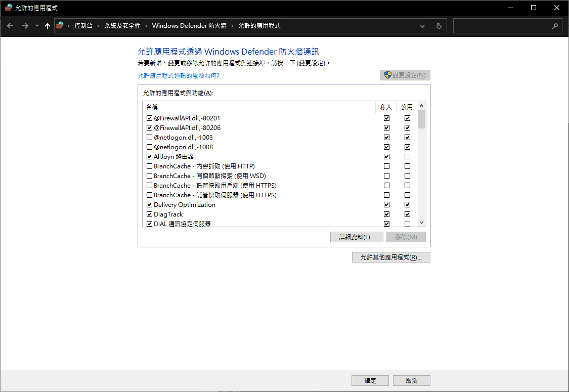Image resolution: width=569 pixels, height=392 pixels.
Task: Enable AllJoyn 路由器 public checkbox
Action: [408, 157]
